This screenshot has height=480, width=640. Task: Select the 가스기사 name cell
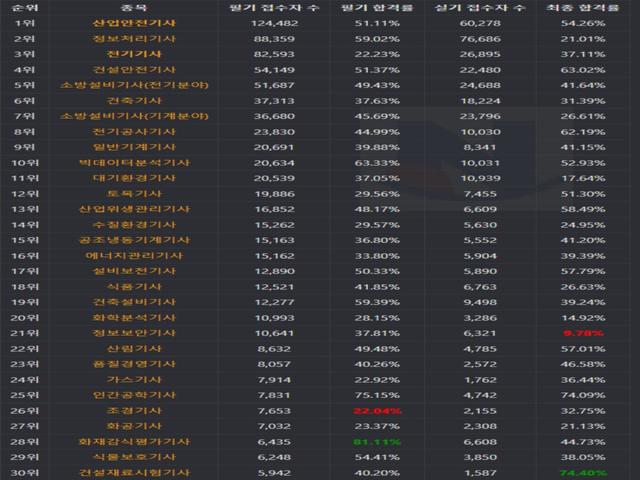click(x=134, y=380)
